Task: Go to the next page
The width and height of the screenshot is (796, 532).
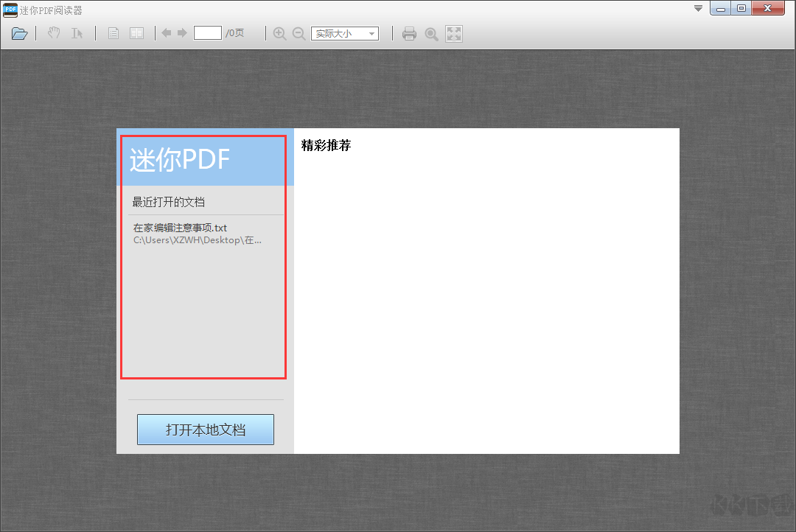Action: [181, 32]
